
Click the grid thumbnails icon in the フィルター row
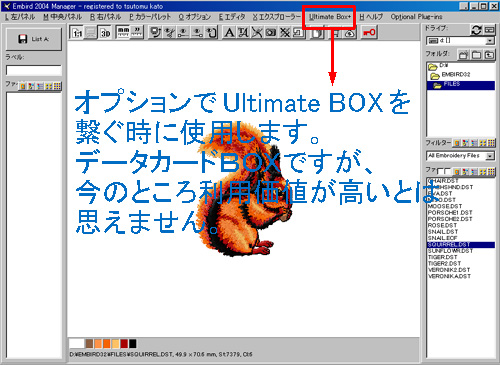[491, 143]
